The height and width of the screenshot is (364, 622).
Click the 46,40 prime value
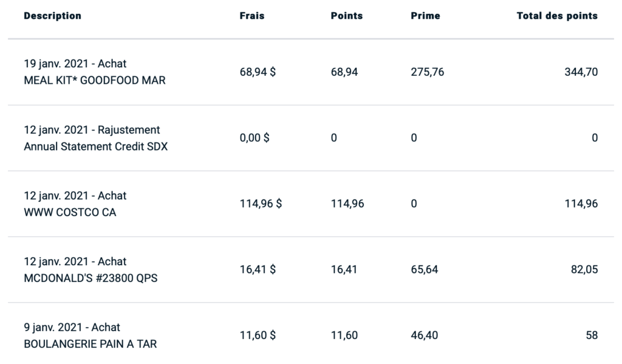click(x=424, y=335)
